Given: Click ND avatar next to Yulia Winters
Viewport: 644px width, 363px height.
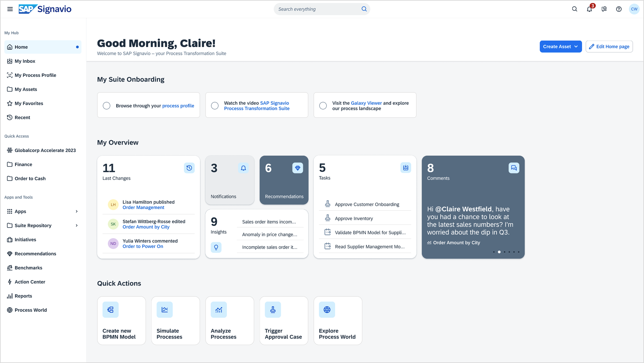Looking at the screenshot, I should tap(113, 244).
